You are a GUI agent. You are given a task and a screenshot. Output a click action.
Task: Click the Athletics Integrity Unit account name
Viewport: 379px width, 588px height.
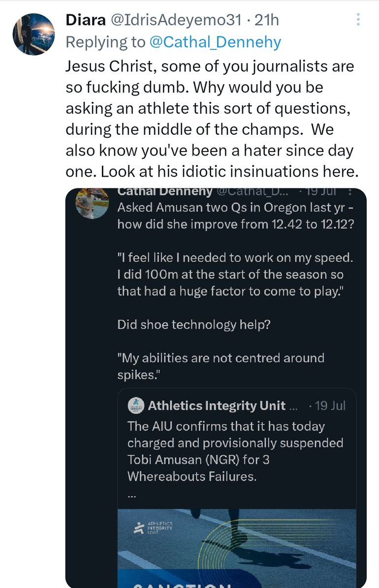pos(217,405)
